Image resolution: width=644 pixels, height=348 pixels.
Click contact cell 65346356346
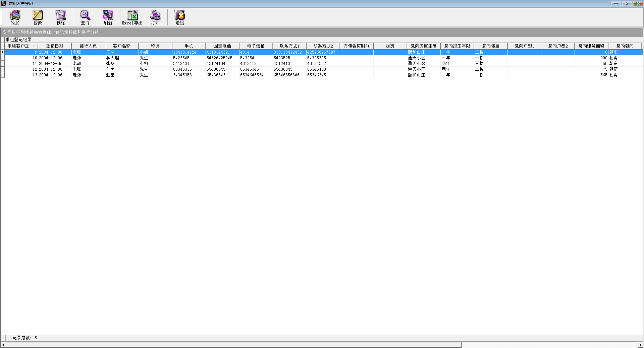click(x=289, y=75)
